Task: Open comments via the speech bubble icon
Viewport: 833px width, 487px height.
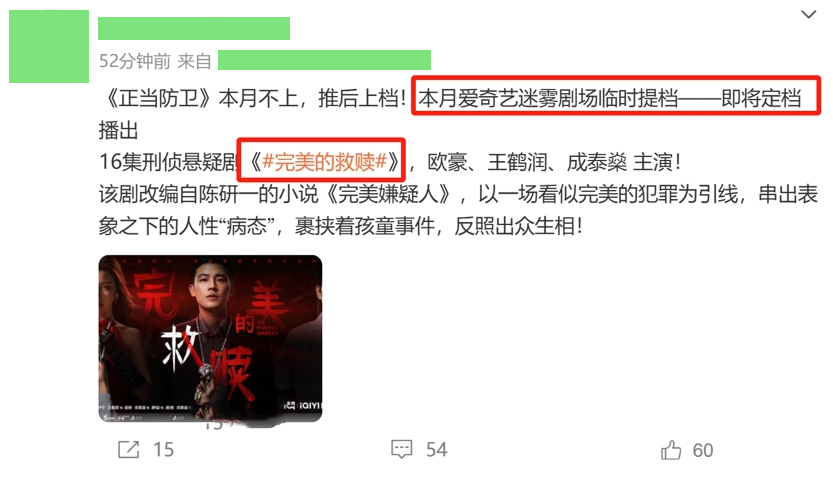Action: pos(402,449)
